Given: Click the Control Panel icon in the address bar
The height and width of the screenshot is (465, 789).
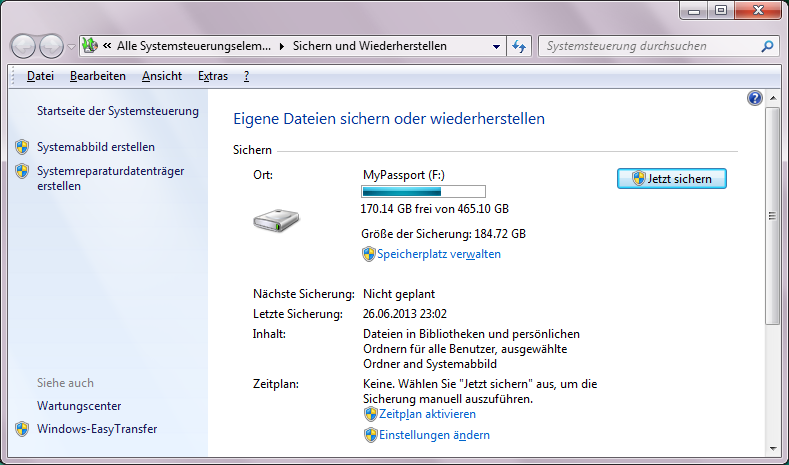Looking at the screenshot, I should point(90,46).
